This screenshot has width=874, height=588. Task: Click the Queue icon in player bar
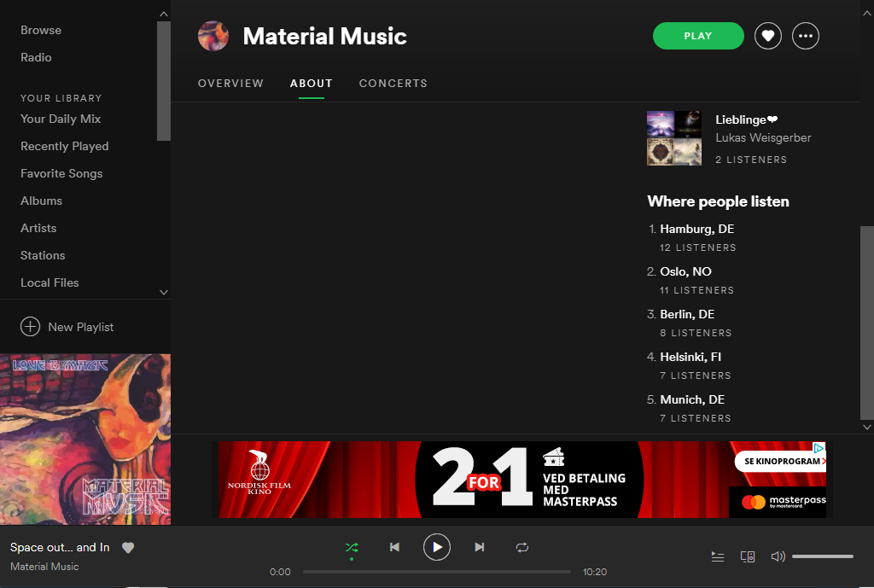(718, 556)
